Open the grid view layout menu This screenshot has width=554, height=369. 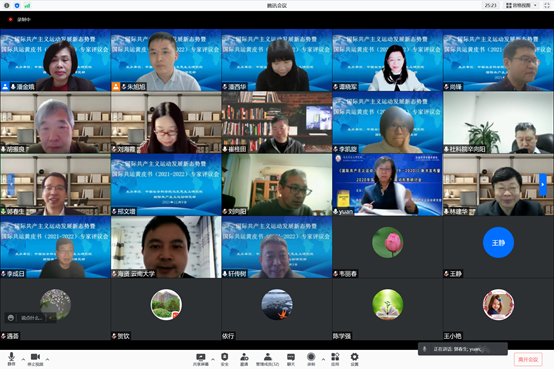point(521,5)
